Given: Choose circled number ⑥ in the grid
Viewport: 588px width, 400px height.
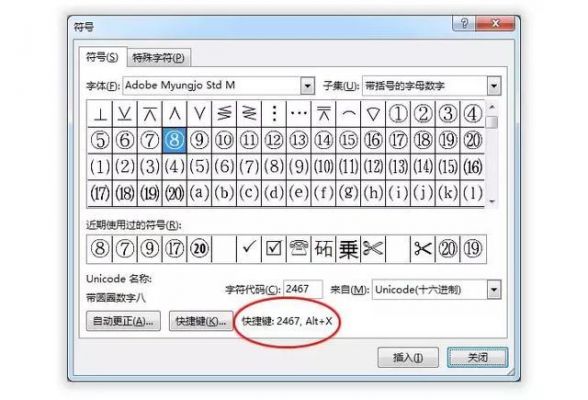Looking at the screenshot, I should 124,140.
